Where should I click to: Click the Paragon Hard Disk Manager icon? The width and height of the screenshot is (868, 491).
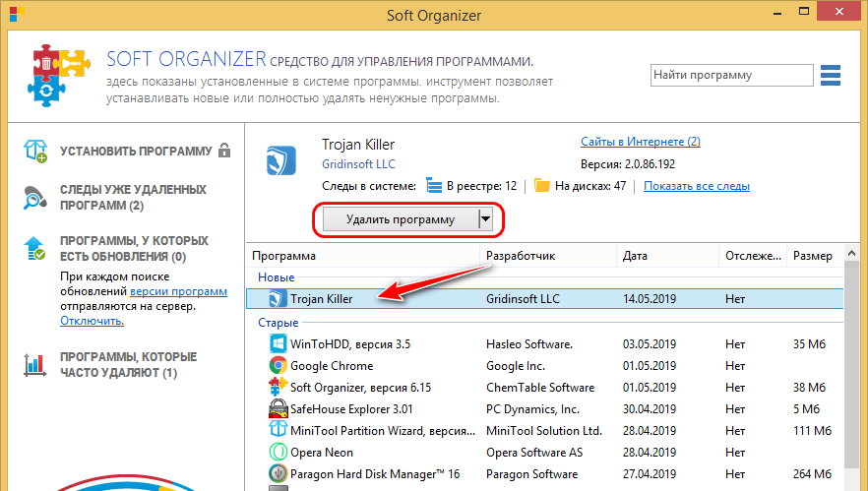(x=278, y=474)
